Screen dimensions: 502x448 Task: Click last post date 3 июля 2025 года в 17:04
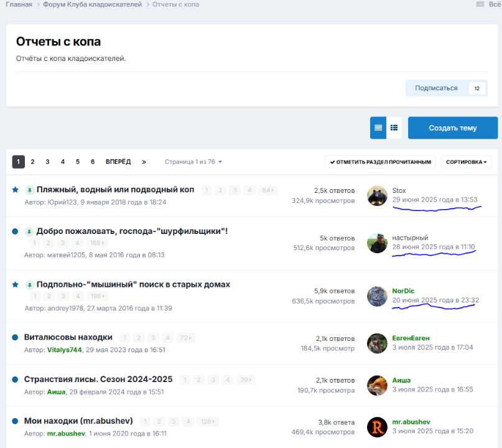pos(432,347)
